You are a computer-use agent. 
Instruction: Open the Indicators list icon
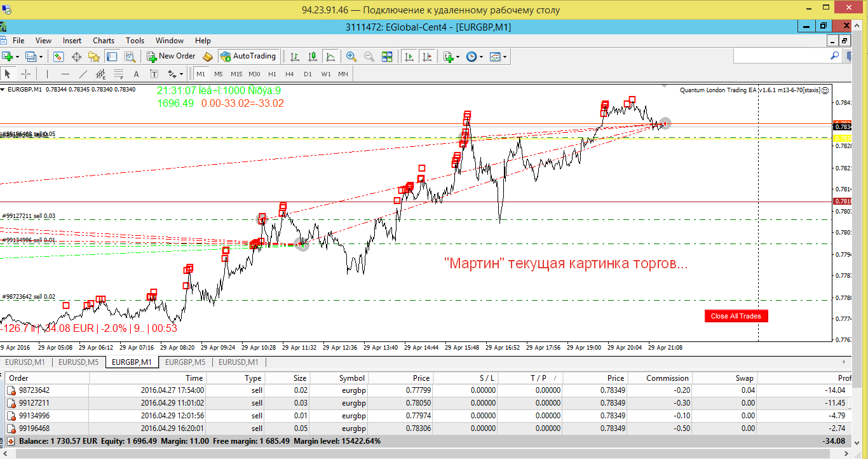(x=449, y=57)
